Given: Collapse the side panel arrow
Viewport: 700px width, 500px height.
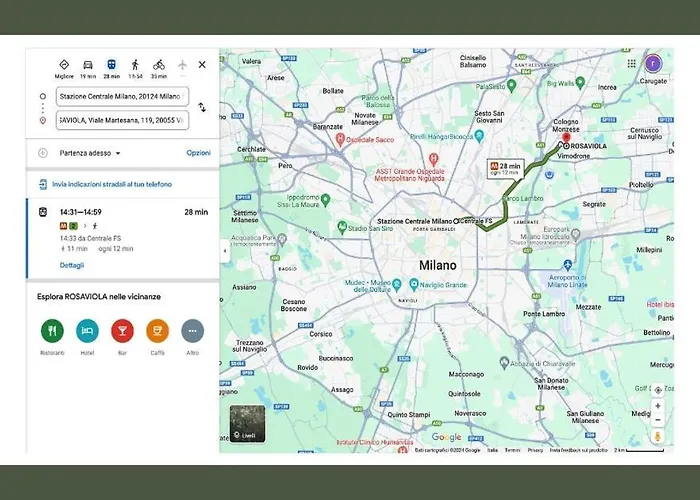Looking at the screenshot, I should (x=225, y=250).
